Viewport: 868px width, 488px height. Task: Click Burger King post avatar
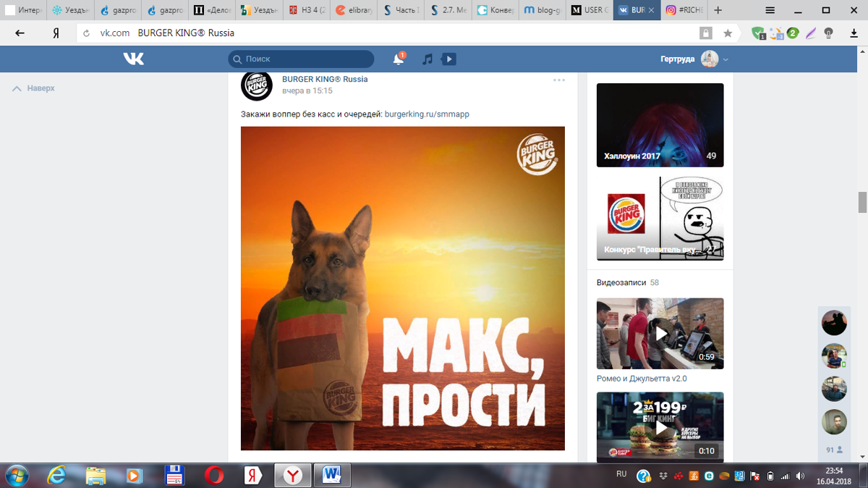tap(257, 85)
